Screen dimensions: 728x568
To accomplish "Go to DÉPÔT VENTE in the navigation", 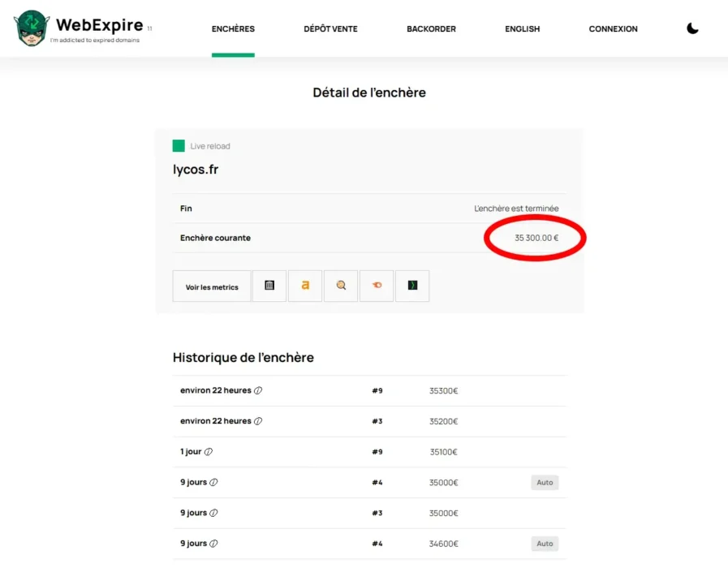I will click(330, 28).
